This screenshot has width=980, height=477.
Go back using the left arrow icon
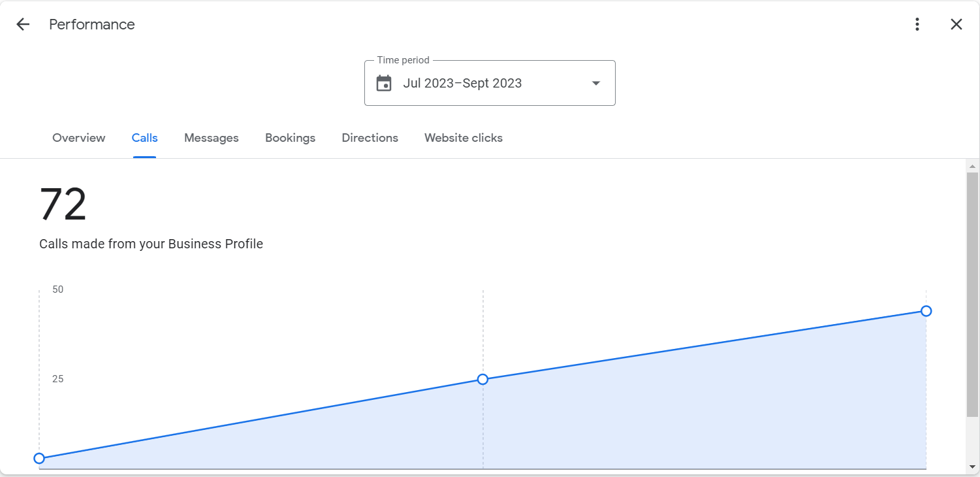pyautogui.click(x=23, y=25)
